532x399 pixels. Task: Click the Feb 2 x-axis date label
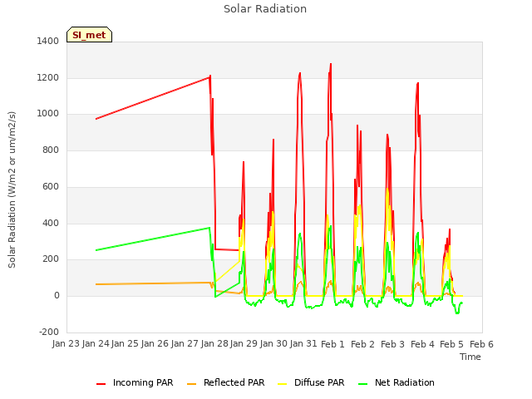[x=362, y=344]
